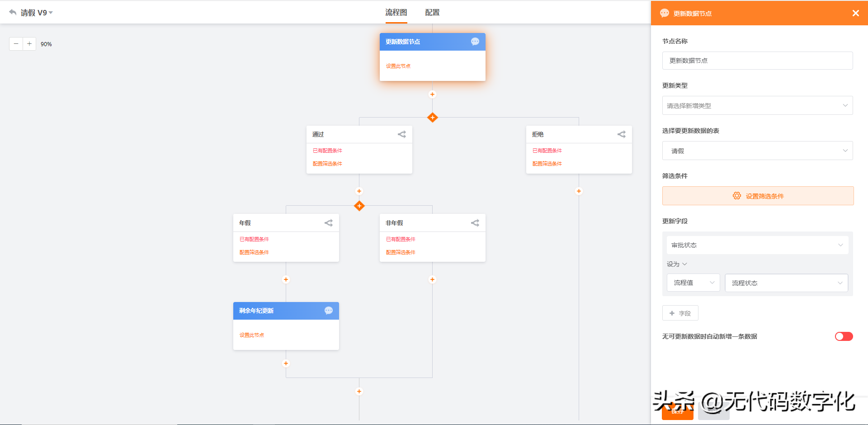Open the 更新类型 dropdown
The width and height of the screenshot is (868, 425).
(x=757, y=105)
